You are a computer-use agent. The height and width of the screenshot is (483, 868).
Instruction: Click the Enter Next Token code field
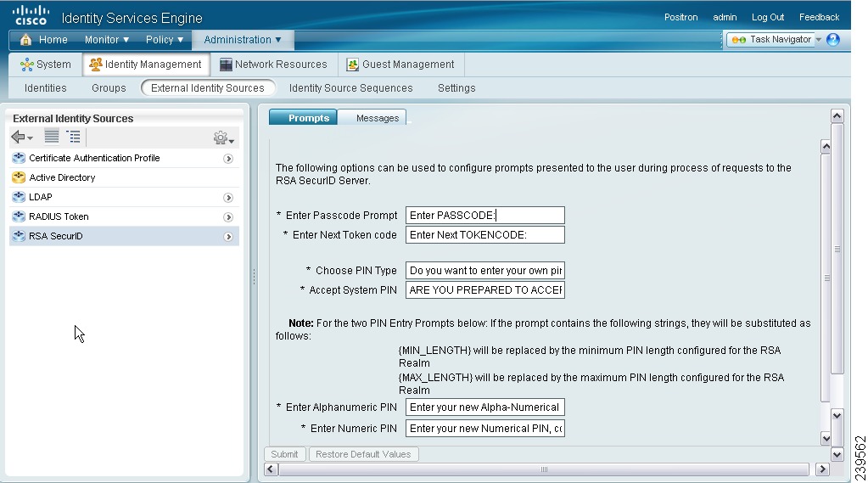coord(485,235)
